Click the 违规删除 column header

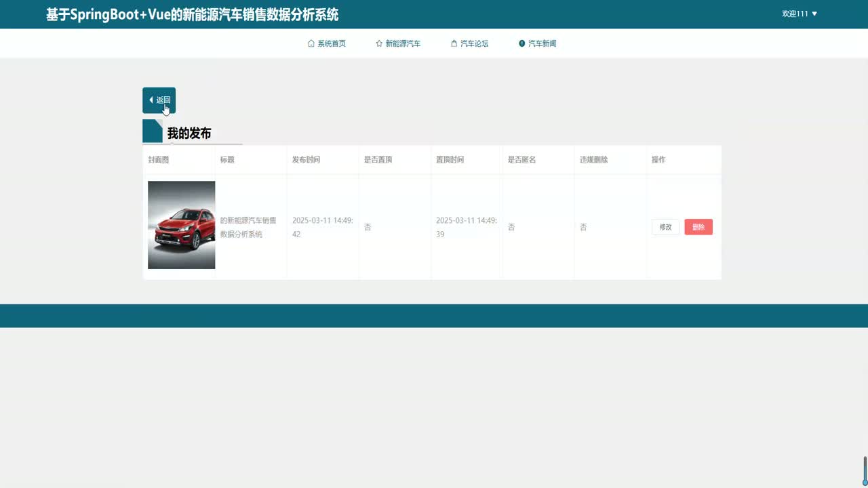[593, 160]
